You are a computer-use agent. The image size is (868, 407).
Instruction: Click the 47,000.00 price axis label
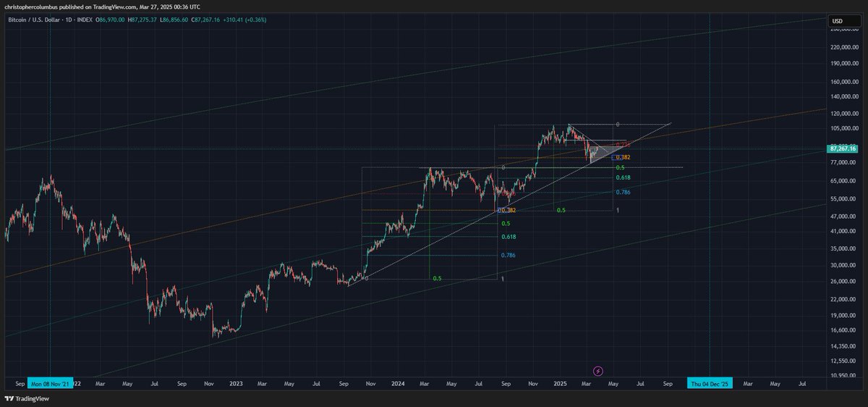tap(842, 217)
